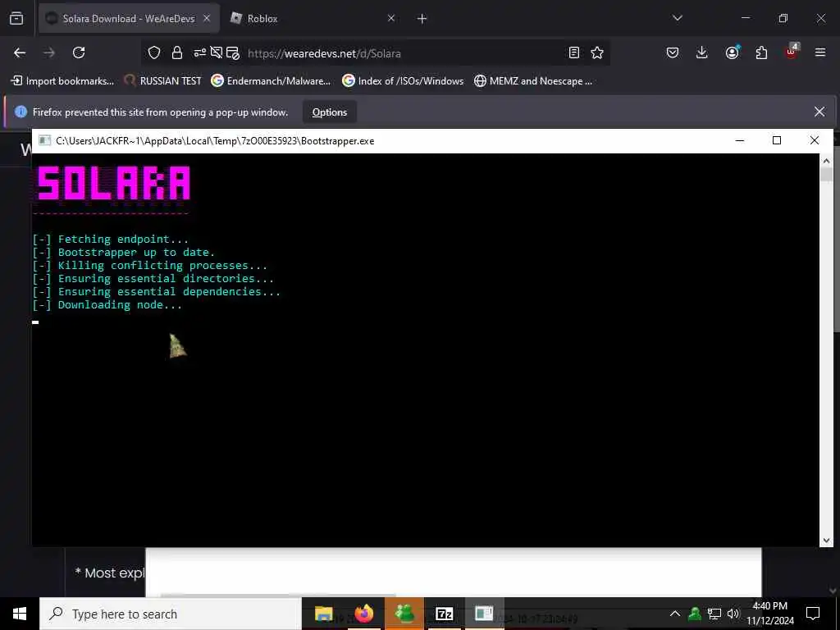Open the extensions puzzle icon
The height and width of the screenshot is (630, 840).
tap(761, 52)
